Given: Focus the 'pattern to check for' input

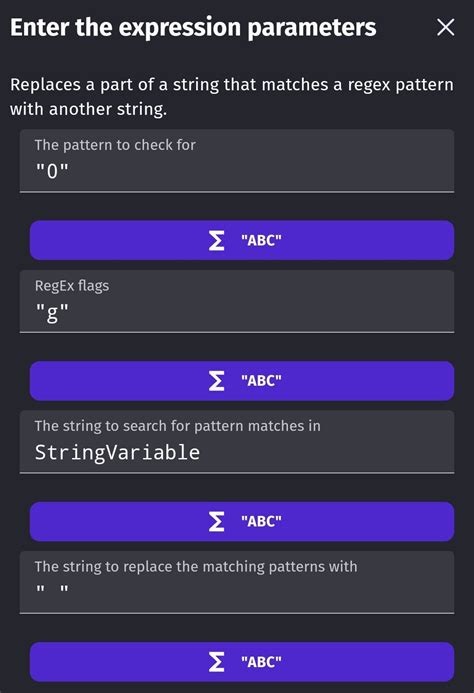Looking at the screenshot, I should pos(237,161).
